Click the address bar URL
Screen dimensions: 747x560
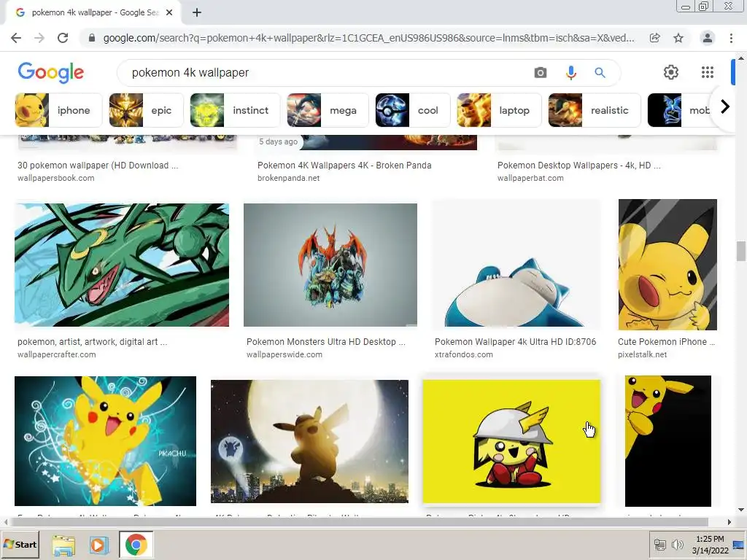tap(368, 38)
